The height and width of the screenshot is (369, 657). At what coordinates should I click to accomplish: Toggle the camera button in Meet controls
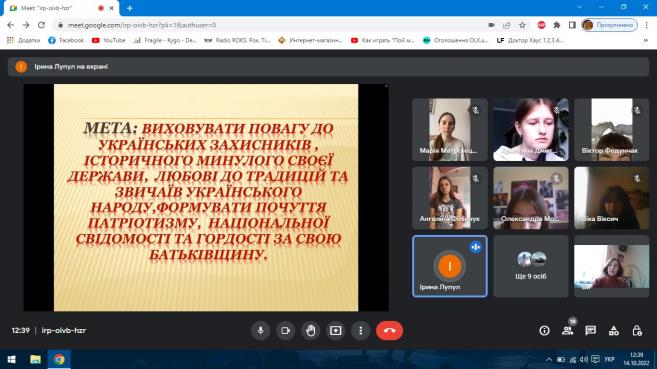(x=285, y=330)
